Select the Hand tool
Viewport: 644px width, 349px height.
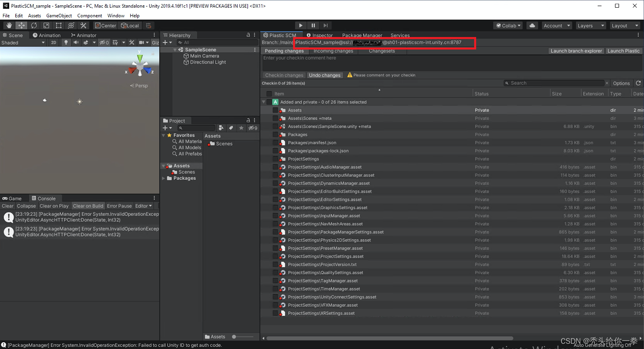(9, 25)
